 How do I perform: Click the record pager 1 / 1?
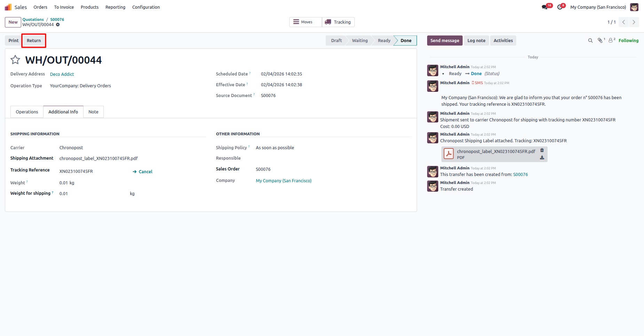(612, 22)
